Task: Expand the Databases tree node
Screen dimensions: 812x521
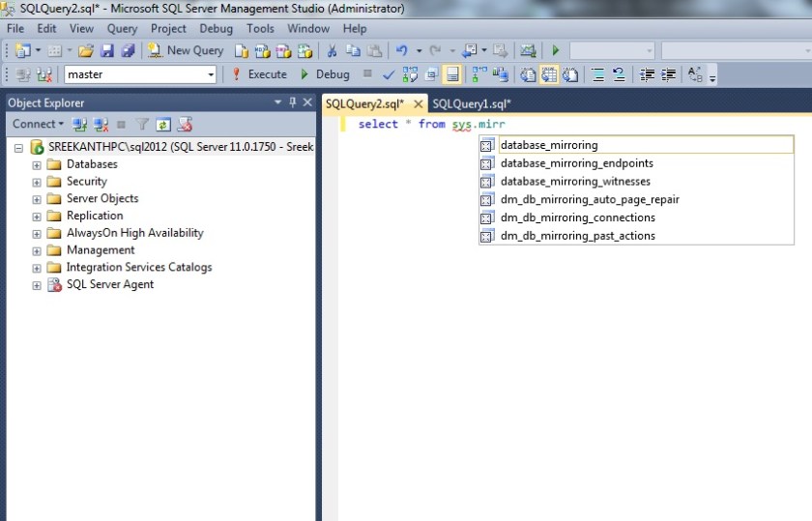Action: [37, 164]
